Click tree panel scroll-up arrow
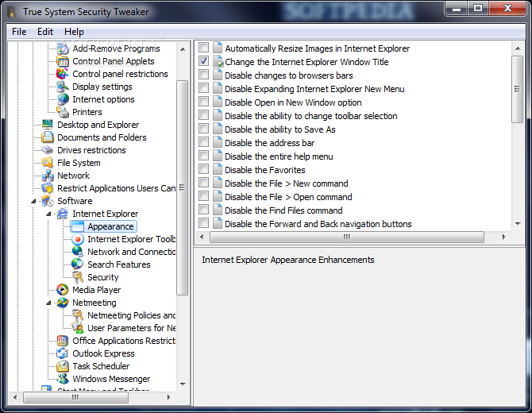532x413 pixels. (x=183, y=49)
